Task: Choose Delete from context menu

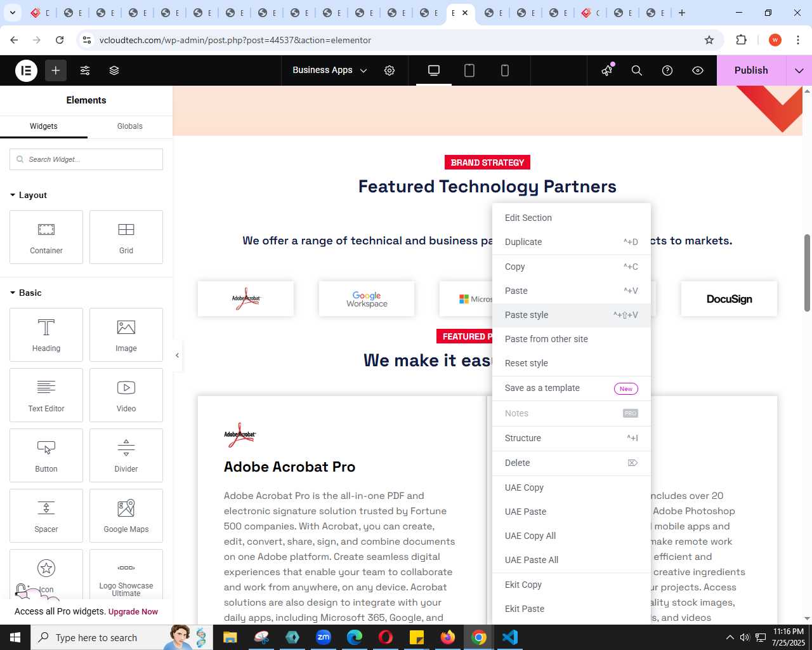Action: point(572,463)
